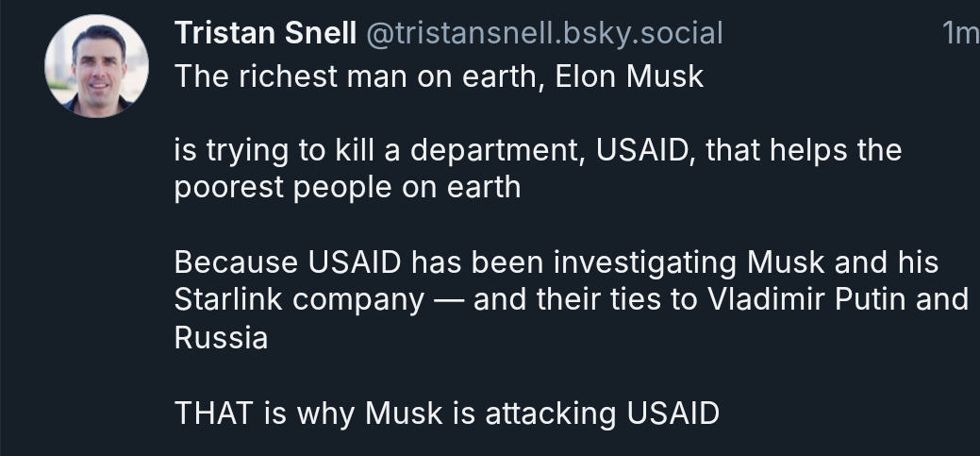Open Tristan Snell's profile avatar
980x456 pixels.
(x=96, y=66)
